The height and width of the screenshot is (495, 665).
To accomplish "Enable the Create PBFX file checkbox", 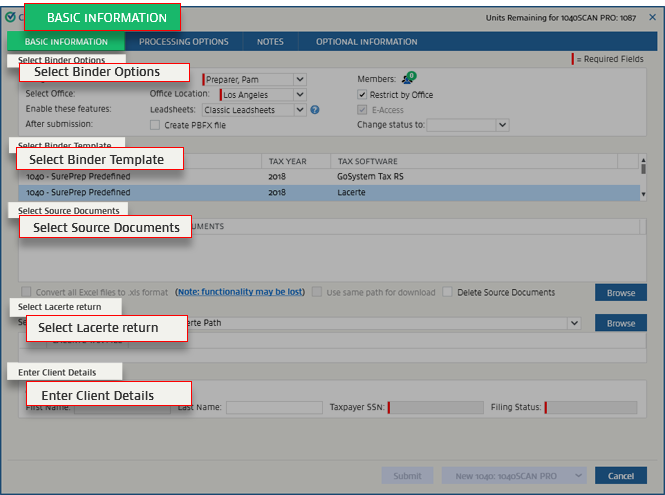I will pos(155,125).
